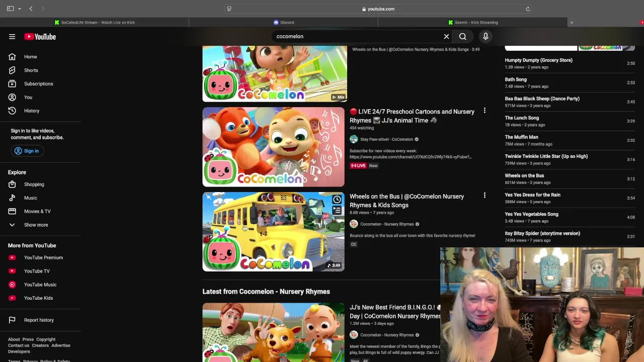Open more options for Wheels on the Bus video
This screenshot has height=362, width=644.
tap(485, 195)
